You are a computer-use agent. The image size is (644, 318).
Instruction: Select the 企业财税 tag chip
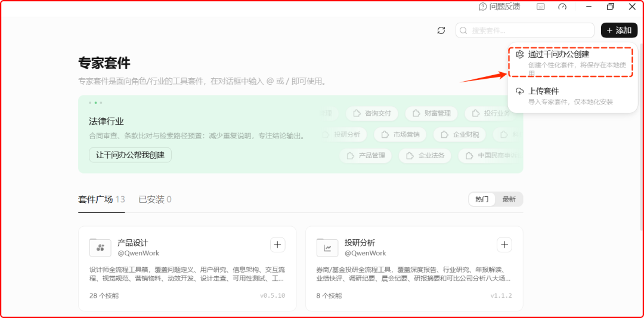(x=460, y=134)
